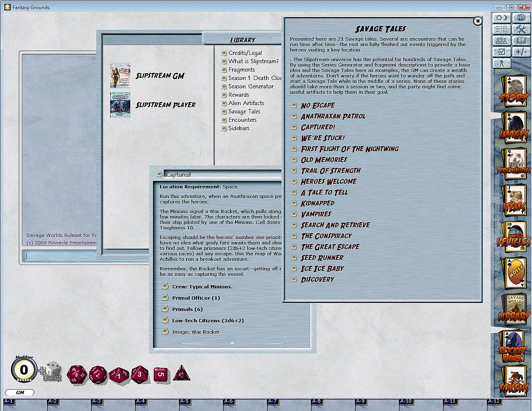532x411 pixels.
Task: Open the Story card in sidebar
Action: [x=514, y=91]
